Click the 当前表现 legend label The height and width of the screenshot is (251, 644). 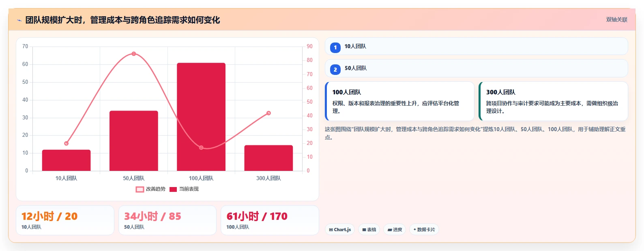[x=189, y=189]
